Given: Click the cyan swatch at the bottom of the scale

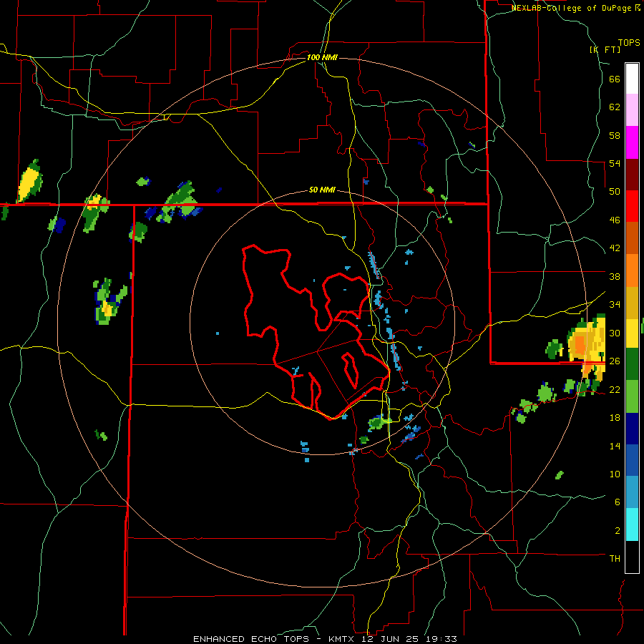Looking at the screenshot, I should [632, 525].
